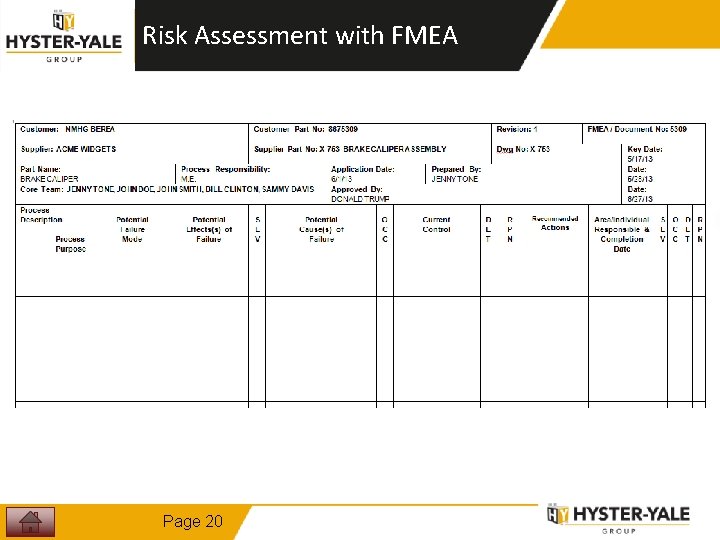
Task: Click the empty Potential Cause of Failure cell
Action: [x=321, y=349]
